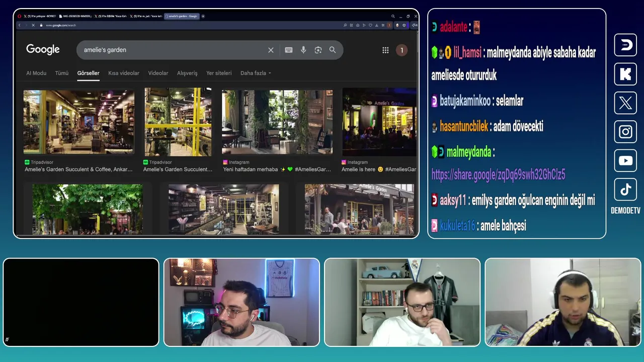644x362 pixels.
Task: Start voice search with the microphone icon
Action: 303,50
